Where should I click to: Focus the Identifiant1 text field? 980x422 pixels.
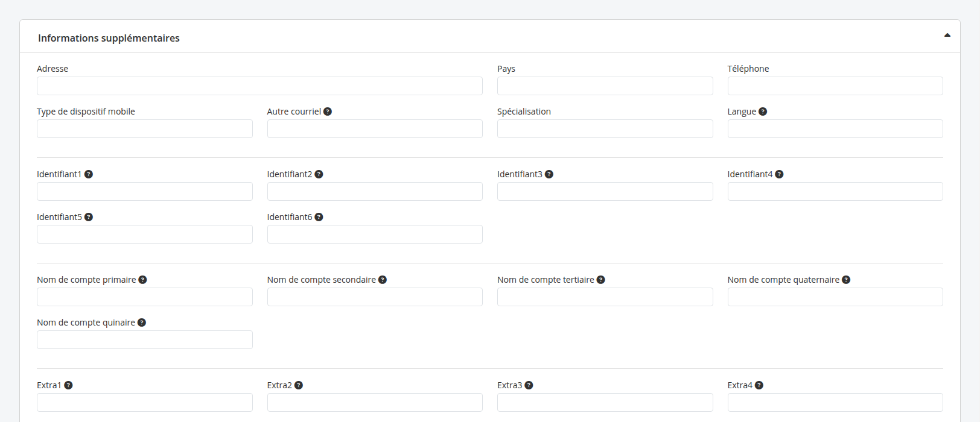(x=145, y=192)
